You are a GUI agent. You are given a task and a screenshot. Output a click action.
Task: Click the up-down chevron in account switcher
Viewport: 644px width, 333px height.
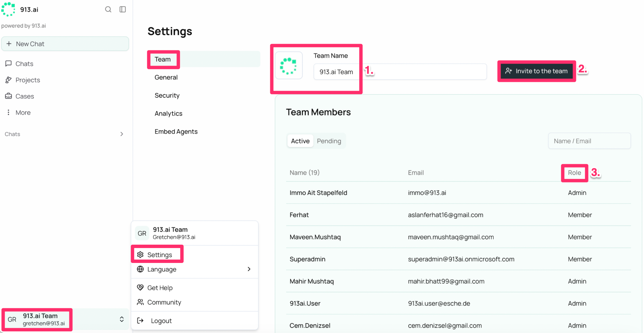click(x=122, y=319)
